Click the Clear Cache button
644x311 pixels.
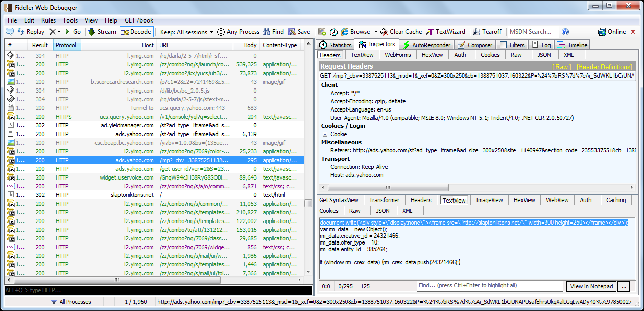point(402,32)
